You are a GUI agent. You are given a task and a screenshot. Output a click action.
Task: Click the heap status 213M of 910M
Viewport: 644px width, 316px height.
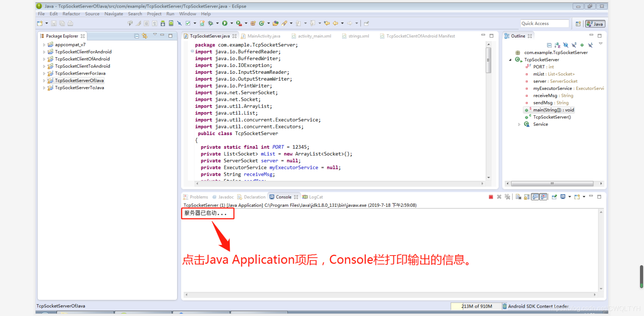click(x=476, y=306)
